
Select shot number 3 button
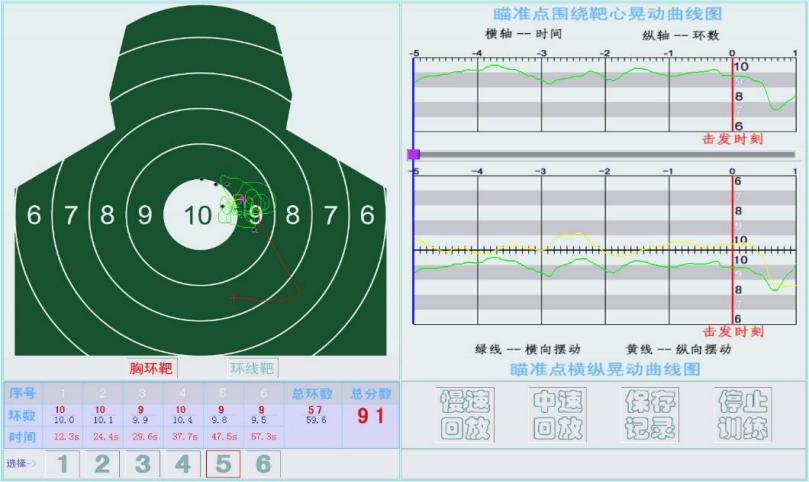click(x=142, y=463)
